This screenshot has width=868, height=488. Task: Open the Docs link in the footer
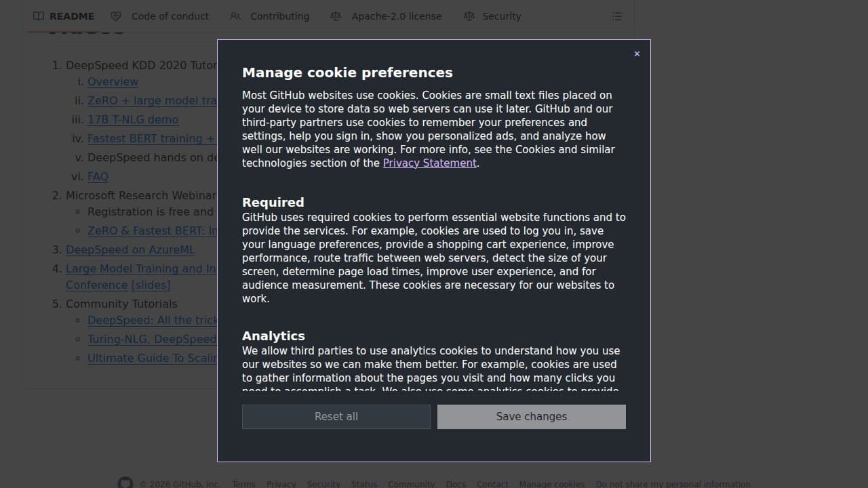pos(456,484)
